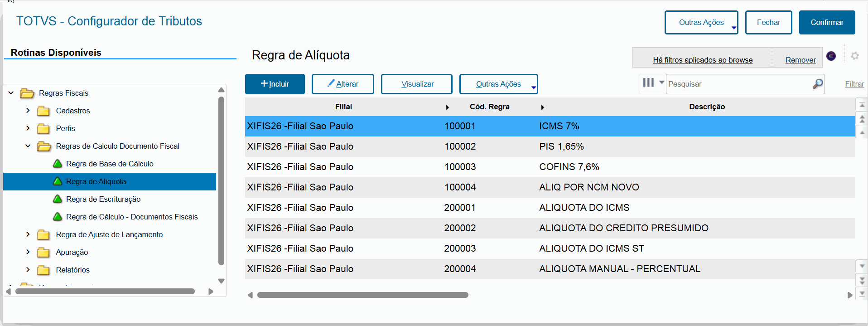
Task: Open the browse settings gear icon
Action: coord(854,56)
